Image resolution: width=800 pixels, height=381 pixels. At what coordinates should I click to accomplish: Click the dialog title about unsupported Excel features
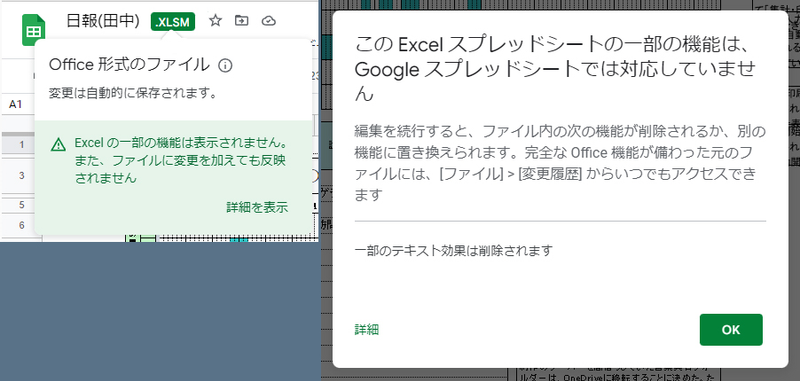(555, 69)
